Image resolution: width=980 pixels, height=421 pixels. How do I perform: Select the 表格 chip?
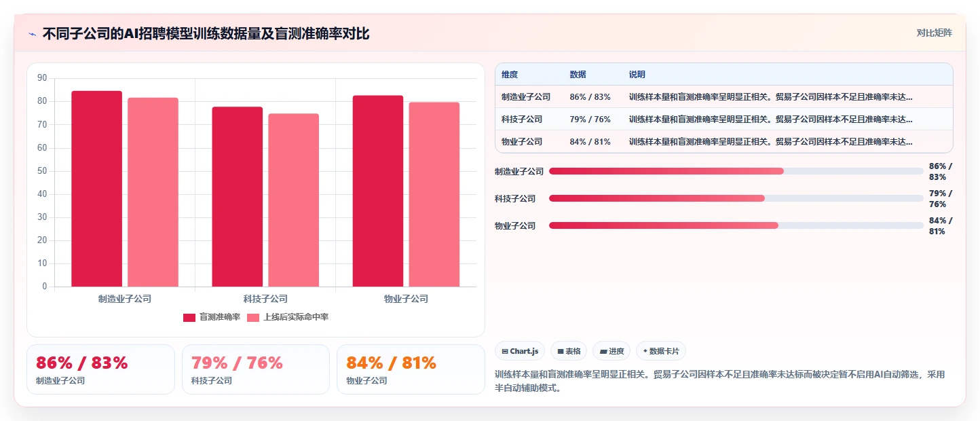569,351
